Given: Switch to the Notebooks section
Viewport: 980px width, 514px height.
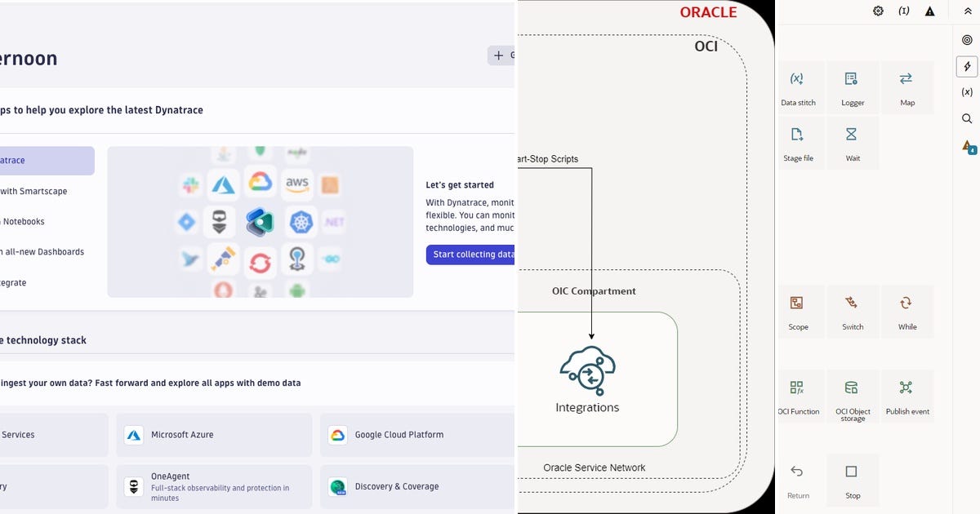Looking at the screenshot, I should (x=23, y=221).
